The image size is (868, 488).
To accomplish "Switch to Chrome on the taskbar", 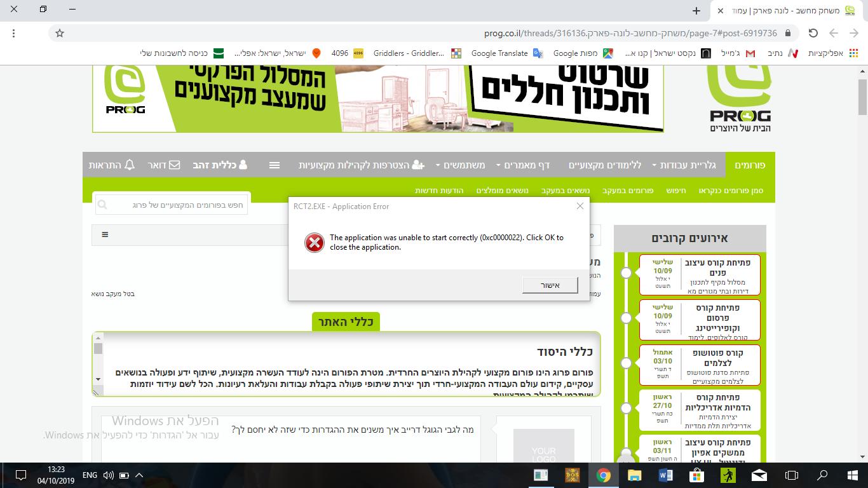I will point(604,475).
